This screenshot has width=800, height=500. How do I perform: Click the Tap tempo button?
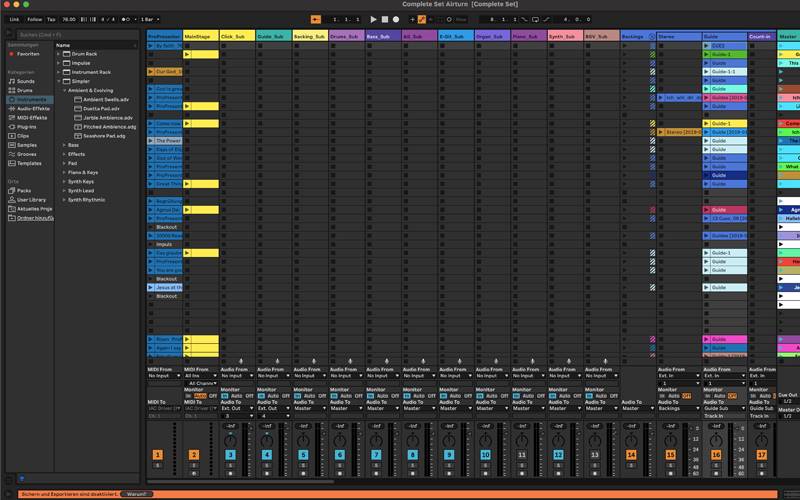tap(51, 19)
